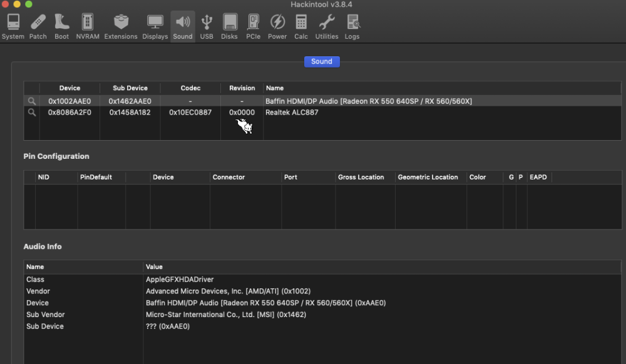Click the Revision column header
The height and width of the screenshot is (364, 626).
pyautogui.click(x=242, y=88)
